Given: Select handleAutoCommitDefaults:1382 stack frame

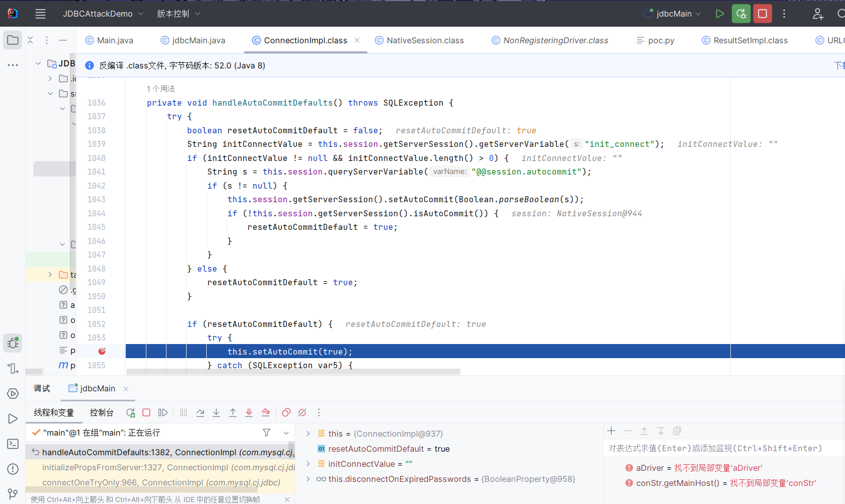Looking at the screenshot, I should 160,452.
